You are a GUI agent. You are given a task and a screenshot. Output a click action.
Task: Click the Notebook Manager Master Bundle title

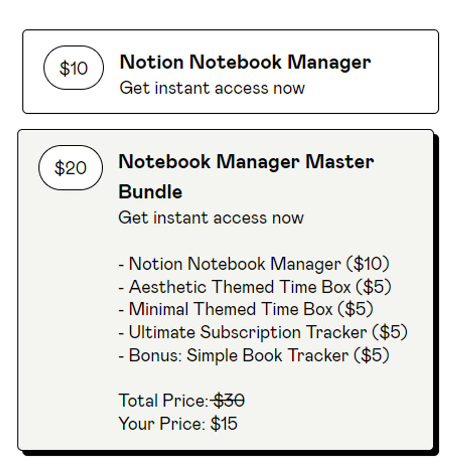(x=246, y=161)
